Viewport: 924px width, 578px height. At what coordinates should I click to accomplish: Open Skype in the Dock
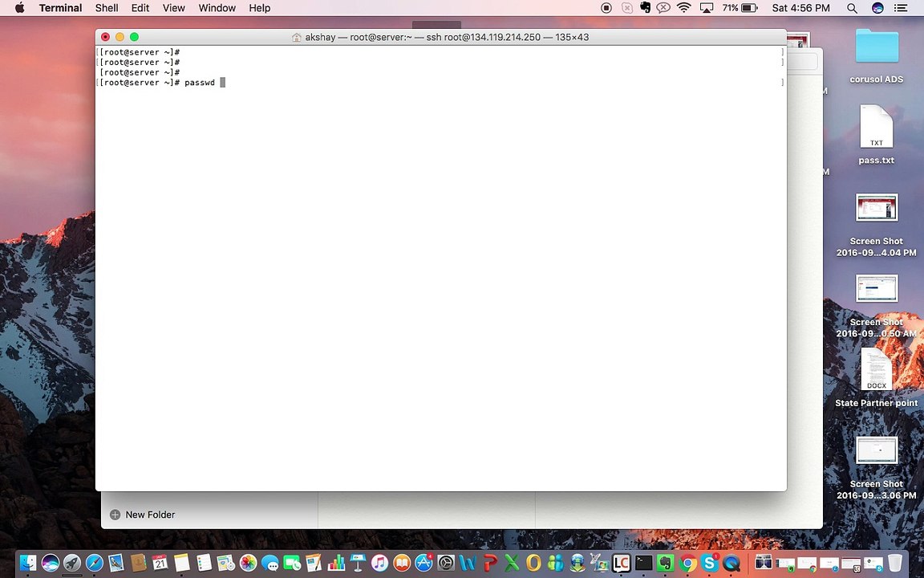[709, 563]
